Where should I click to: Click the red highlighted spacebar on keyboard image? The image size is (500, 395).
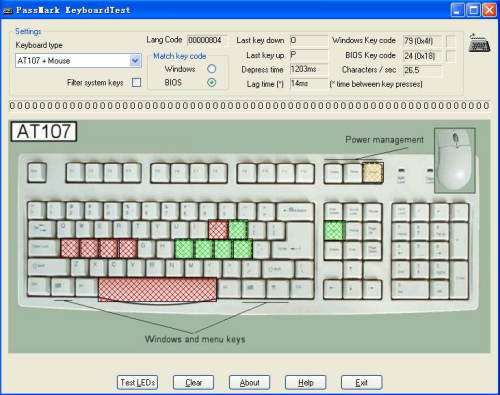pyautogui.click(x=157, y=289)
